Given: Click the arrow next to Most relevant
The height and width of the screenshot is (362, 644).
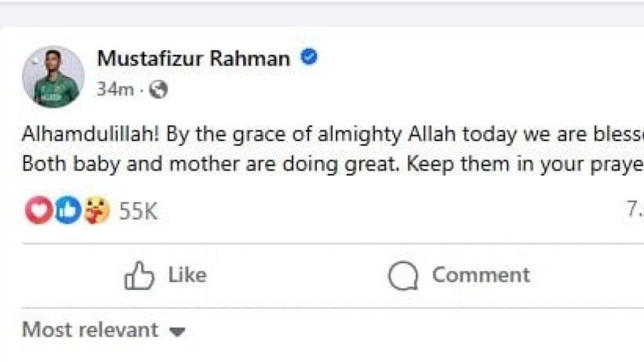Looking at the screenshot, I should click(178, 331).
